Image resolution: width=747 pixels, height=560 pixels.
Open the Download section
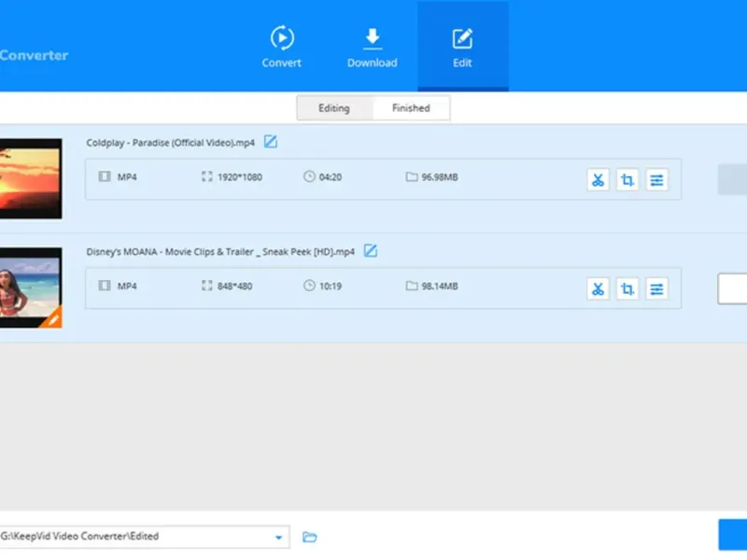pyautogui.click(x=372, y=46)
